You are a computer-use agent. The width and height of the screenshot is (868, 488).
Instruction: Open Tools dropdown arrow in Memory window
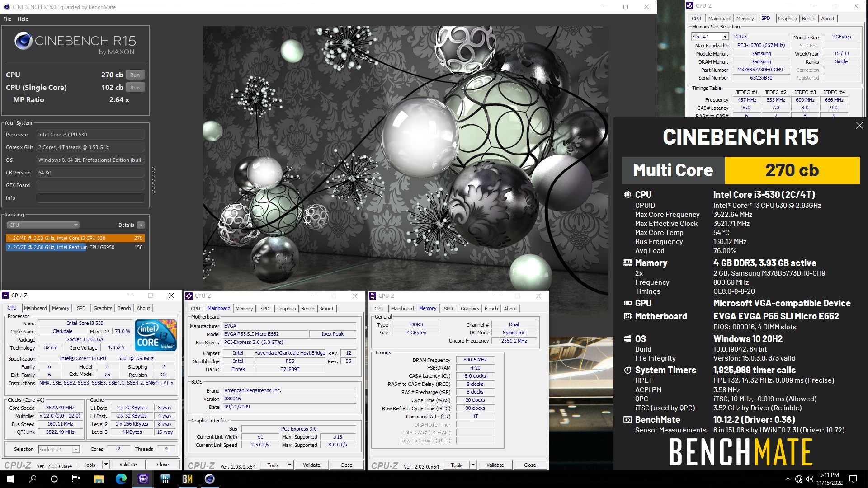[473, 465]
